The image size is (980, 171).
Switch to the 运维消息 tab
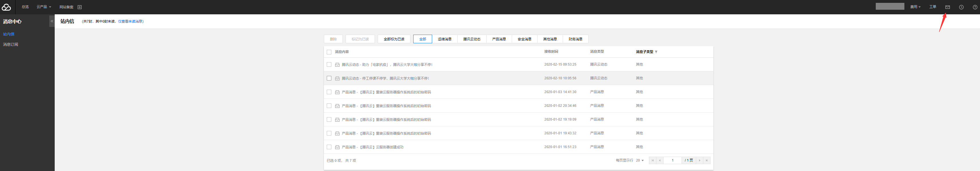click(x=445, y=39)
